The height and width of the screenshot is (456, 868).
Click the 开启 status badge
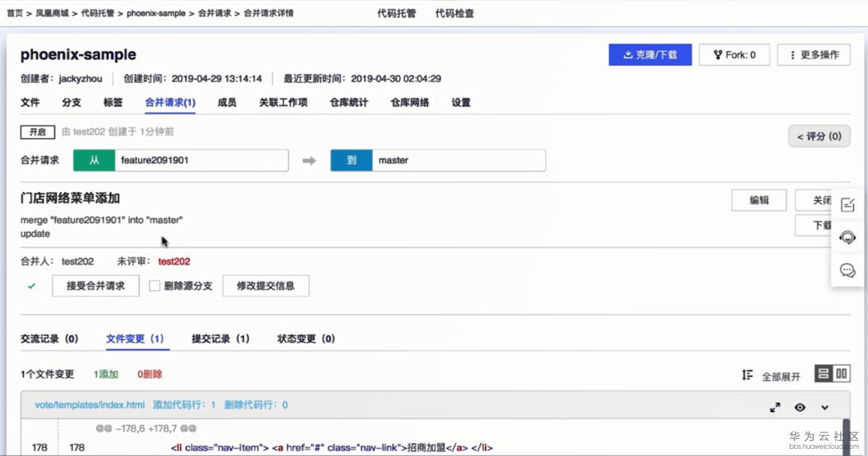38,132
